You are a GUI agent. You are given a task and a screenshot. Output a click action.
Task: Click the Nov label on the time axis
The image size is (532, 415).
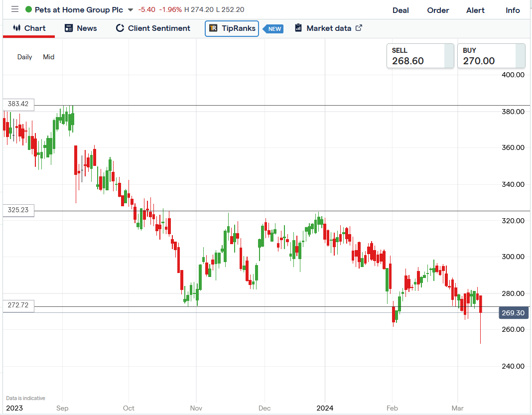point(196,408)
